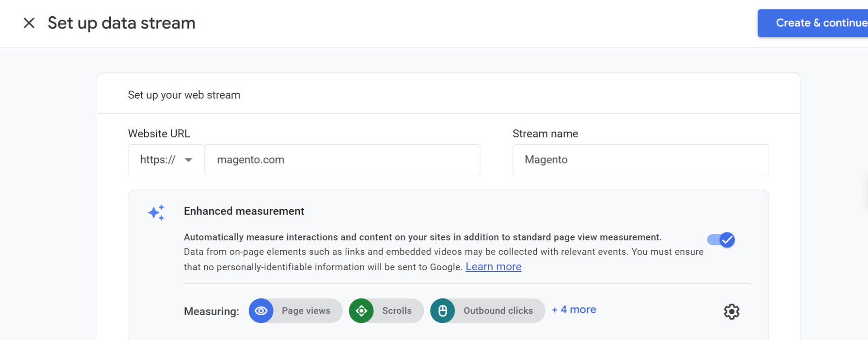
Task: Click the Set up your web stream heading
Action: (x=184, y=95)
